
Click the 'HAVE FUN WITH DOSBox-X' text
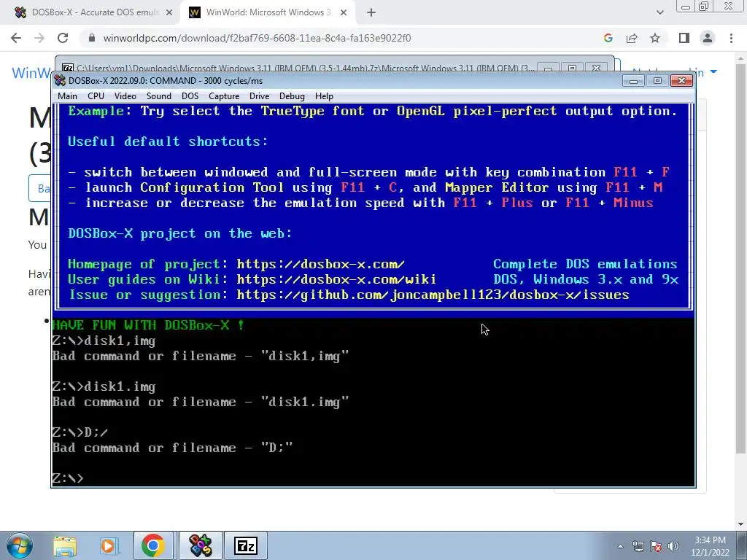pos(148,325)
